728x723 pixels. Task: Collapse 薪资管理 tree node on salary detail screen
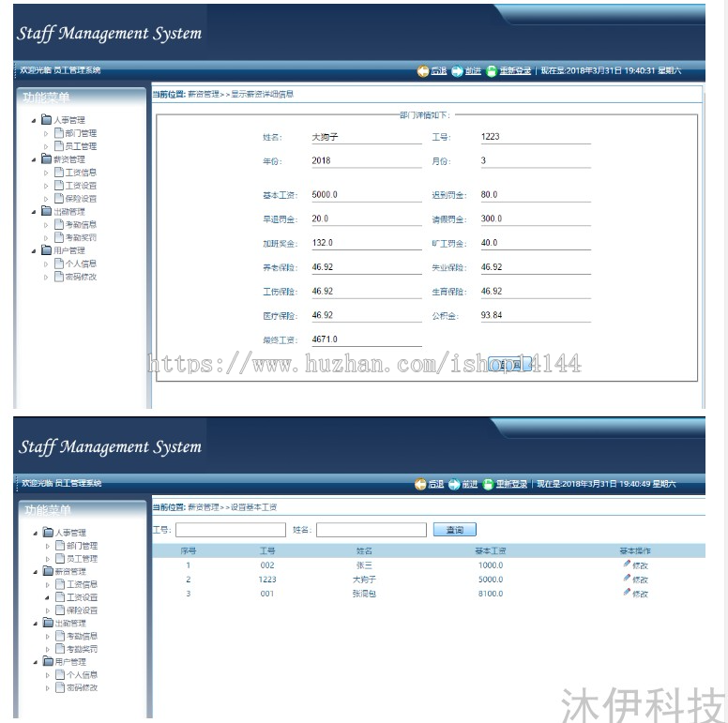34,159
